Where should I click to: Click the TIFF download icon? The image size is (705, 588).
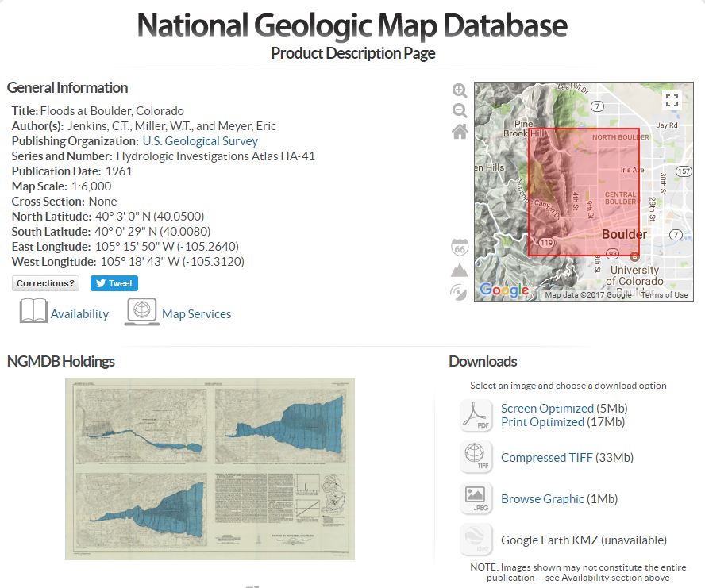coord(476,457)
